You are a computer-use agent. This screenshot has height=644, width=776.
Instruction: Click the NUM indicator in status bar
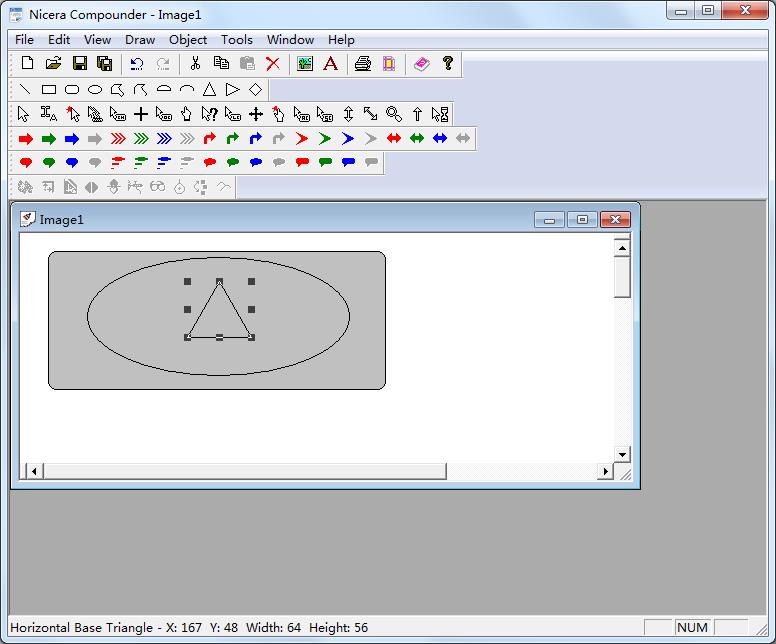pyautogui.click(x=692, y=627)
